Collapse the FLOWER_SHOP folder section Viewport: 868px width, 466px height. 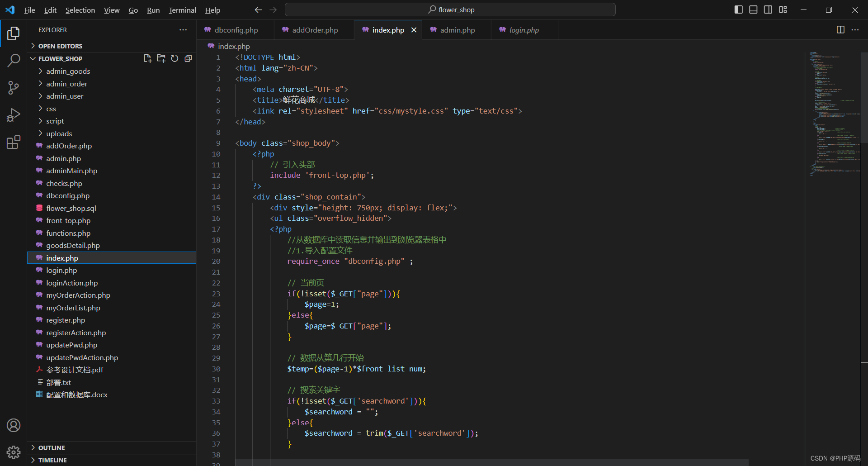click(x=60, y=59)
